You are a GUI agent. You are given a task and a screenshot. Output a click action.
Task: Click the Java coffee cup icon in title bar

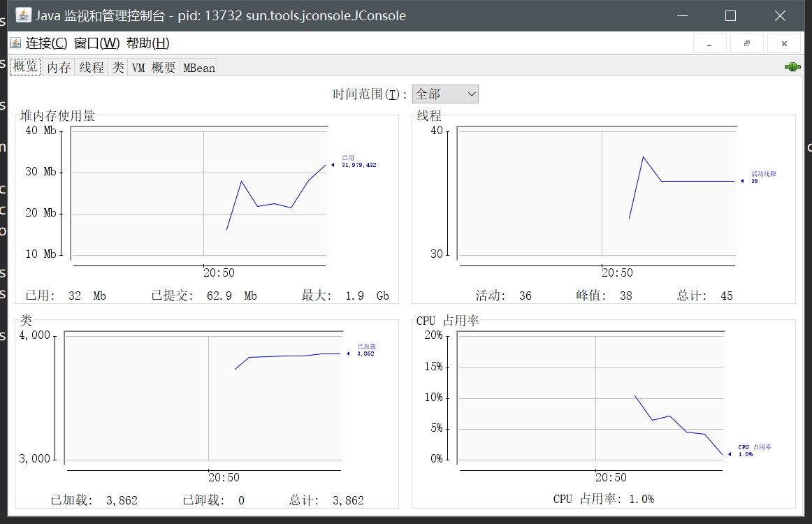(23, 15)
